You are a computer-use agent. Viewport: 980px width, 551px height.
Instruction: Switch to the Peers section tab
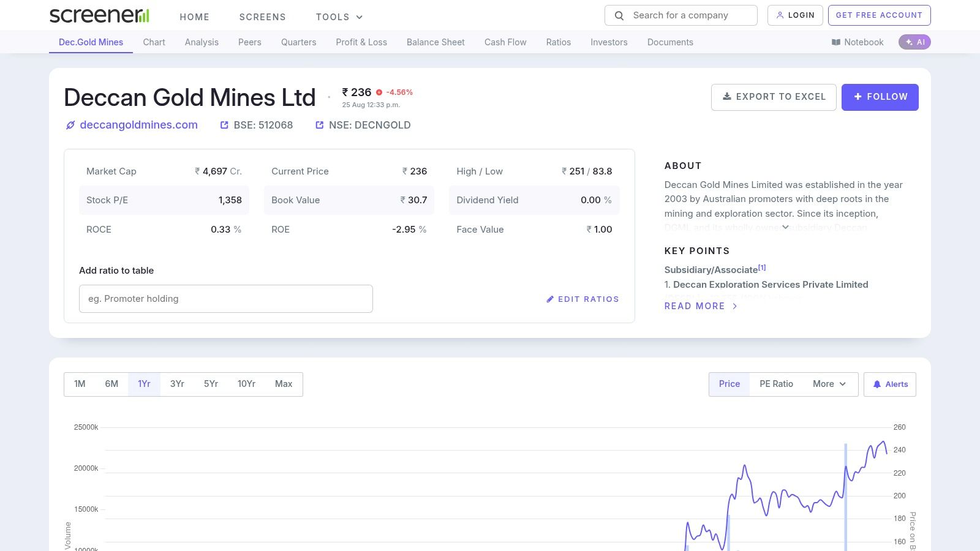250,42
